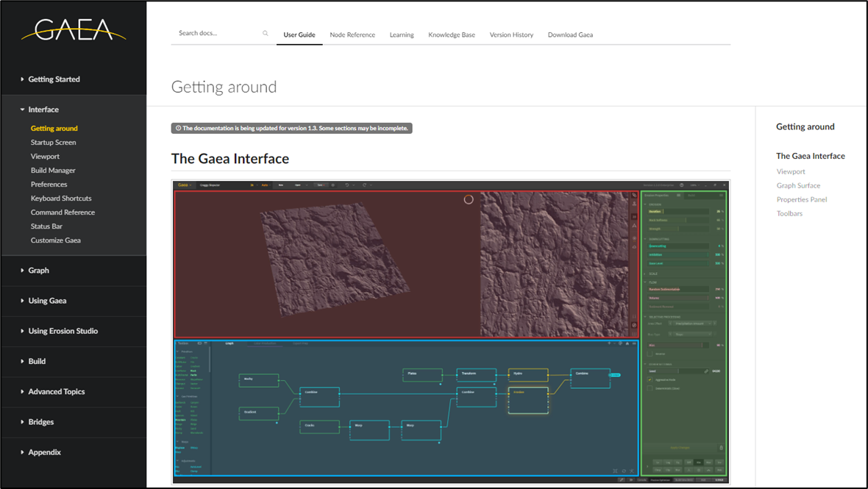The height and width of the screenshot is (489, 868).
Task: Click the circular indicator in the screenshot viewport
Action: 469,199
